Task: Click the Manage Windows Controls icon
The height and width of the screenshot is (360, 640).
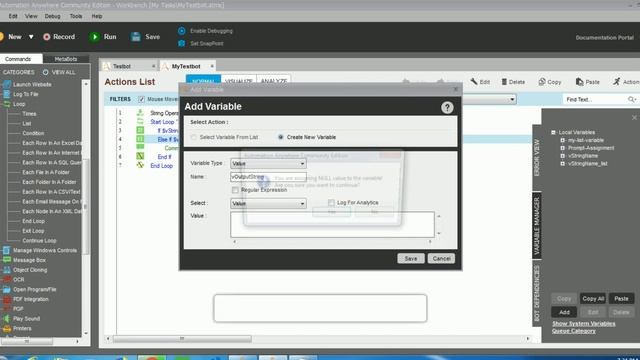Action: coord(7,250)
